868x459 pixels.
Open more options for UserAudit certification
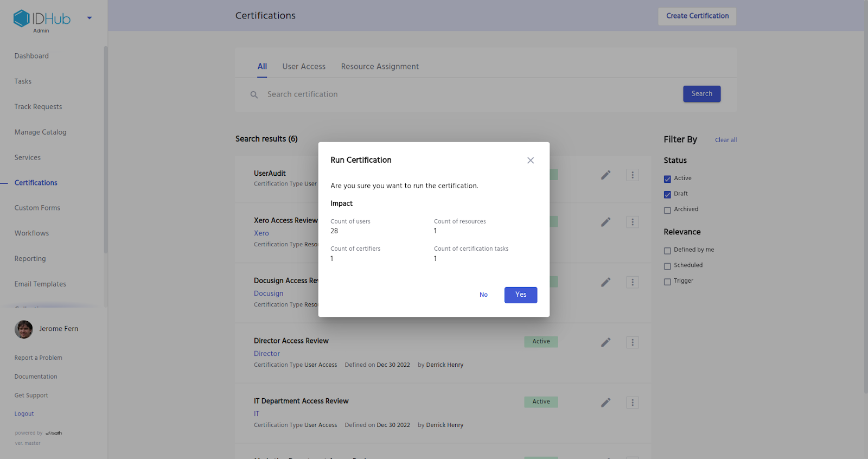click(x=632, y=175)
